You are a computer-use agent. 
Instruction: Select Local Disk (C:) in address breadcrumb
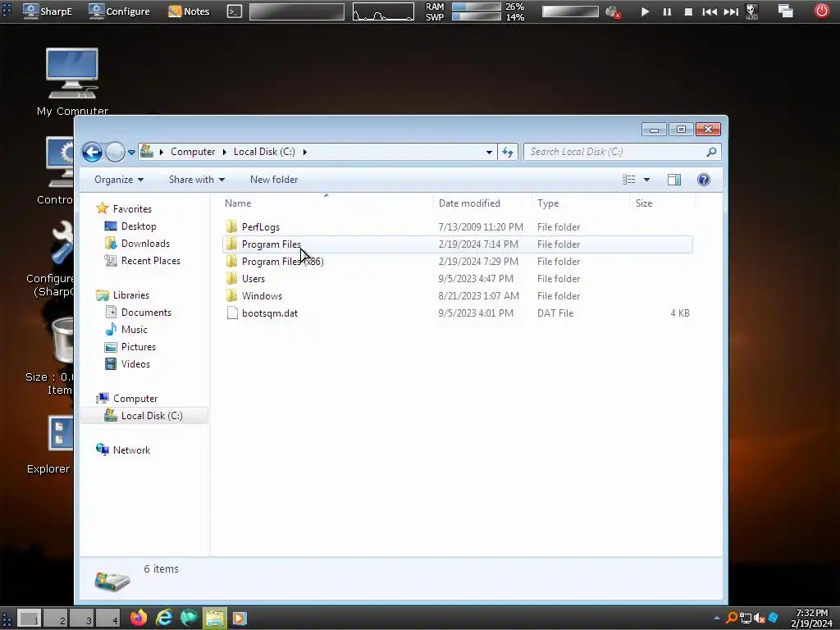264,152
